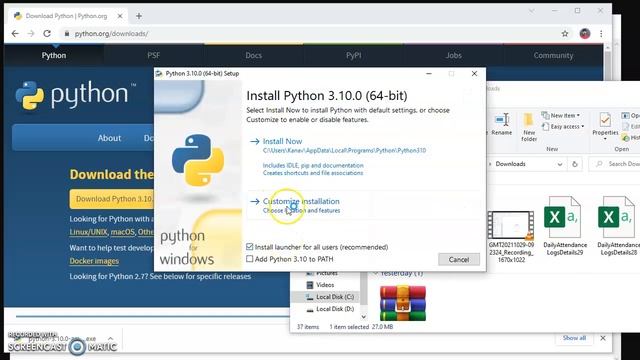Refresh the Downloads folder view

pos(575,164)
